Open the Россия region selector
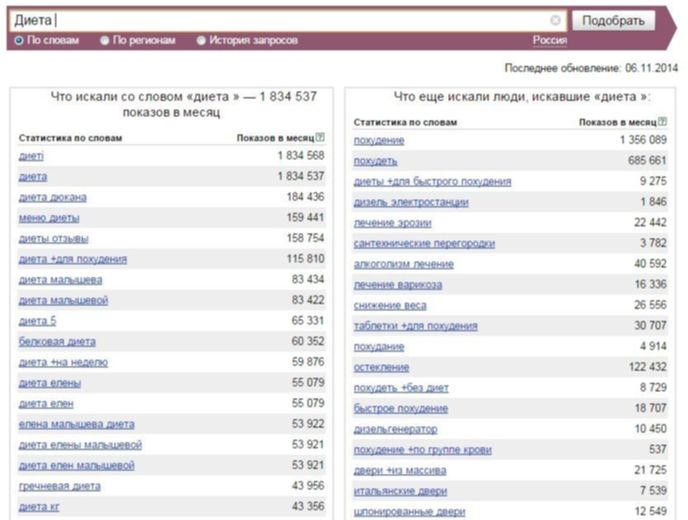The image size is (688, 520). pyautogui.click(x=550, y=40)
